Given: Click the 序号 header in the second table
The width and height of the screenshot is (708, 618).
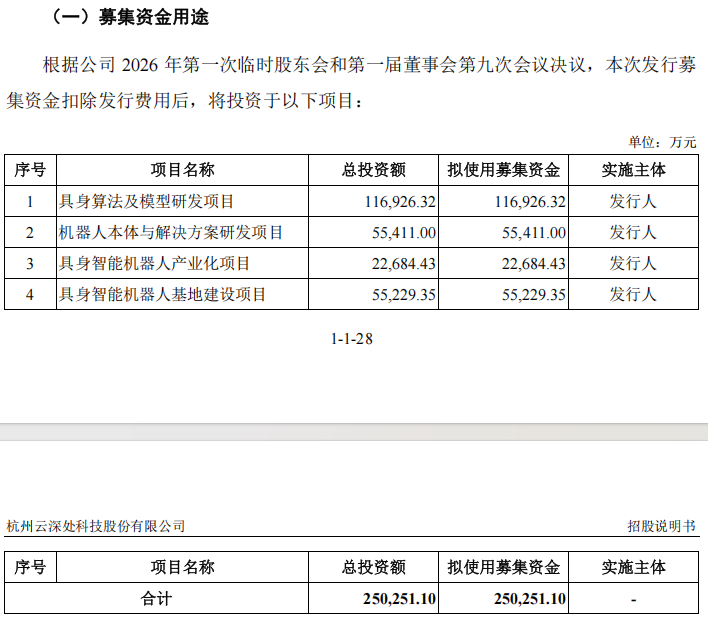Looking at the screenshot, I should click(x=30, y=567).
